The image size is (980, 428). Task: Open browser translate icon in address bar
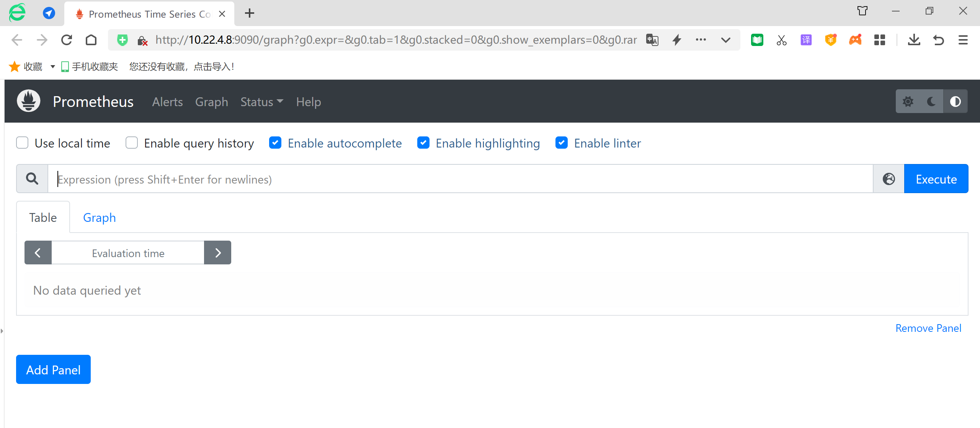click(652, 40)
